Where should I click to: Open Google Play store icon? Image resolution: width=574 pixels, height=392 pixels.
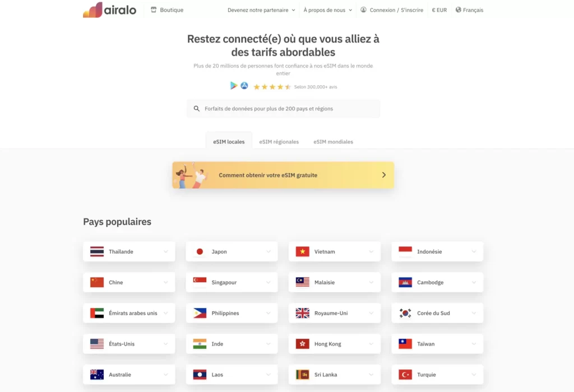click(x=234, y=86)
